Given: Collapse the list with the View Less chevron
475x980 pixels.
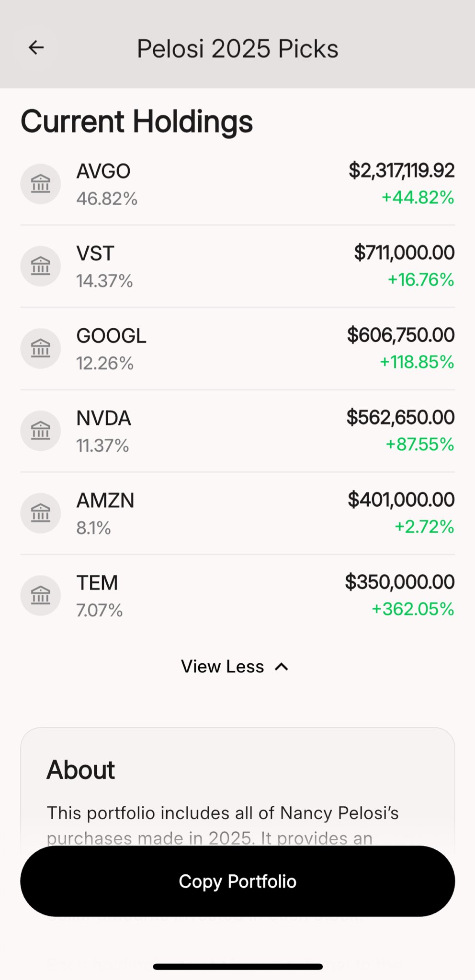Looking at the screenshot, I should pyautogui.click(x=282, y=667).
